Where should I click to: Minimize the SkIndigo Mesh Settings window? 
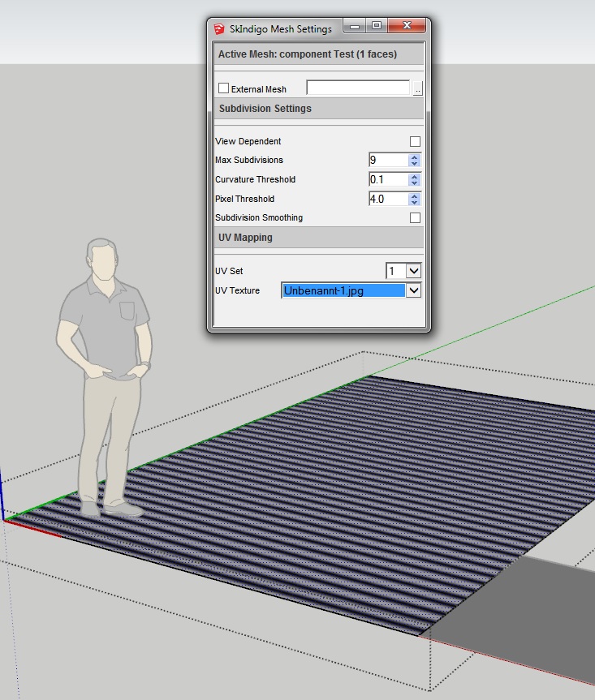pos(355,27)
